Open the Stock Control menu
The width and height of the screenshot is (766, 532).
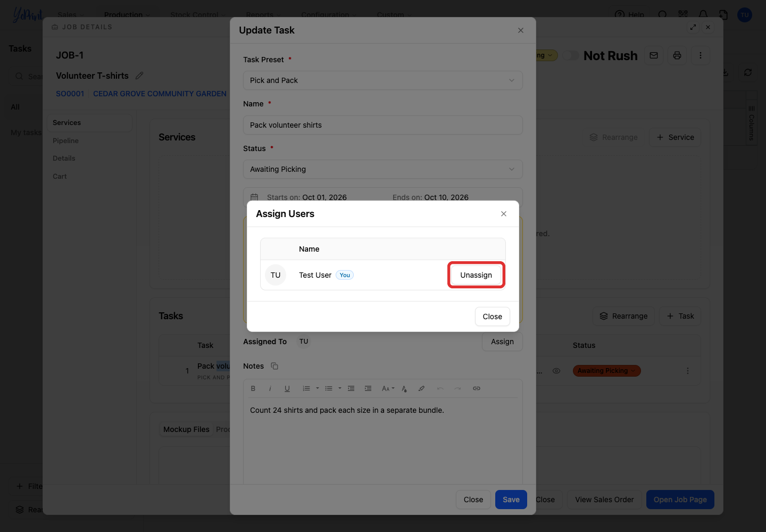[x=198, y=15]
